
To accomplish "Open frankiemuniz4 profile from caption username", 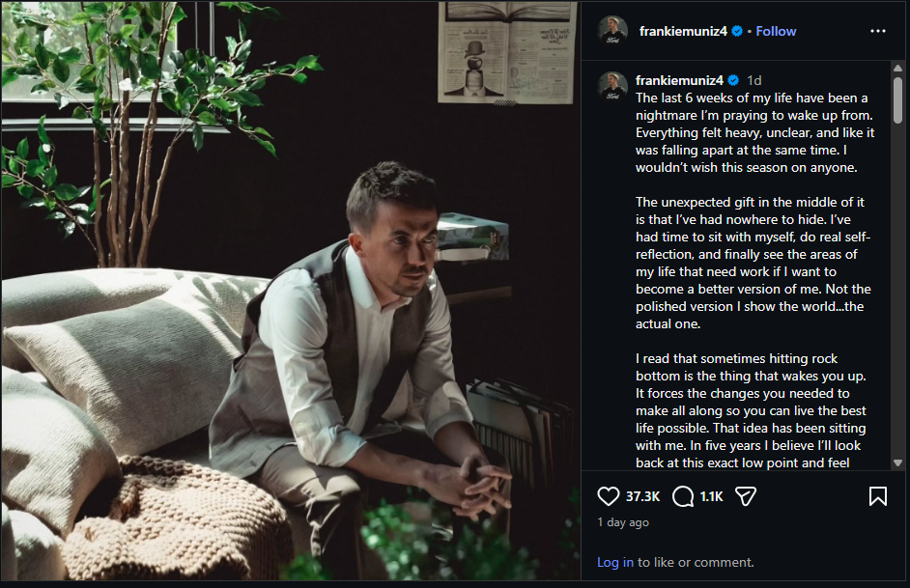I will click(679, 80).
